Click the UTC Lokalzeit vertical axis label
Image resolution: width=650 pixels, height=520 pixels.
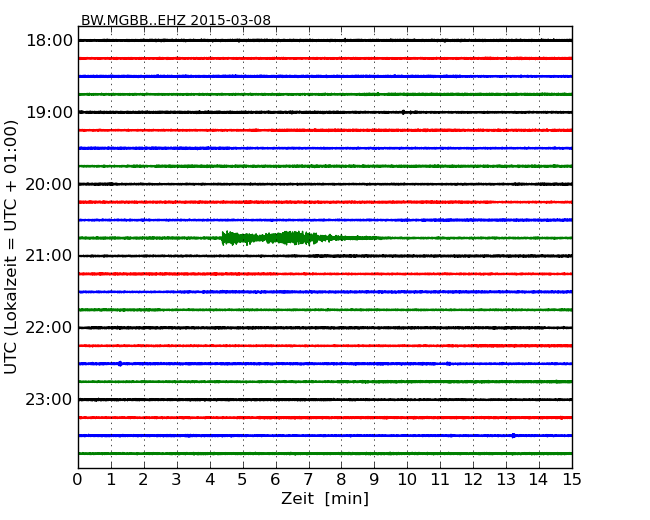click(11, 247)
